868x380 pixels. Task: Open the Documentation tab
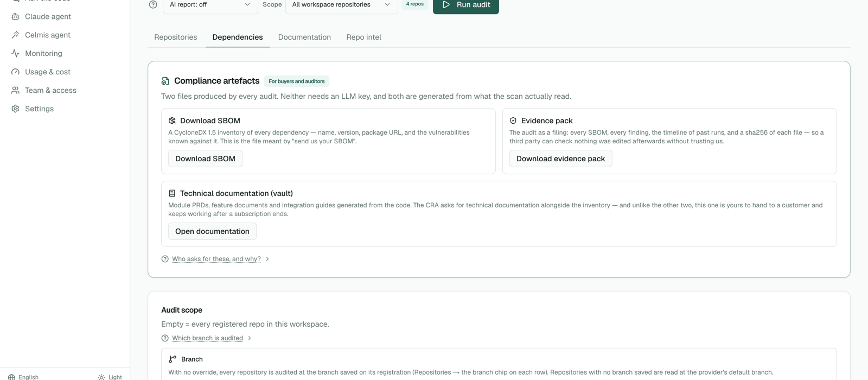[x=304, y=37]
